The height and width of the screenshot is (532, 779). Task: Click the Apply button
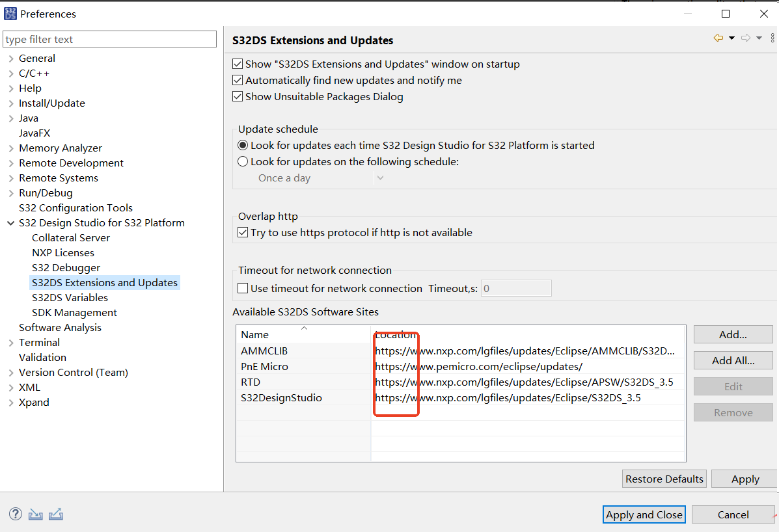click(745, 479)
